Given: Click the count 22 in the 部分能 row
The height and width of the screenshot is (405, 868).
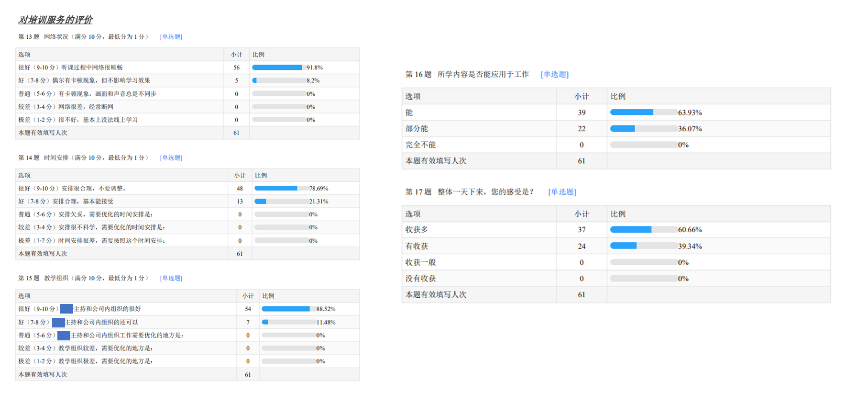Looking at the screenshot, I should point(582,128).
